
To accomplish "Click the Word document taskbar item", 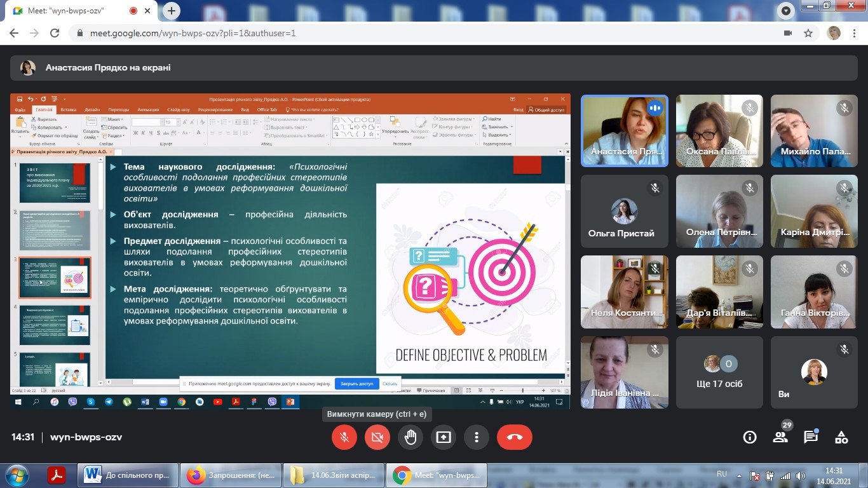I will (x=128, y=475).
